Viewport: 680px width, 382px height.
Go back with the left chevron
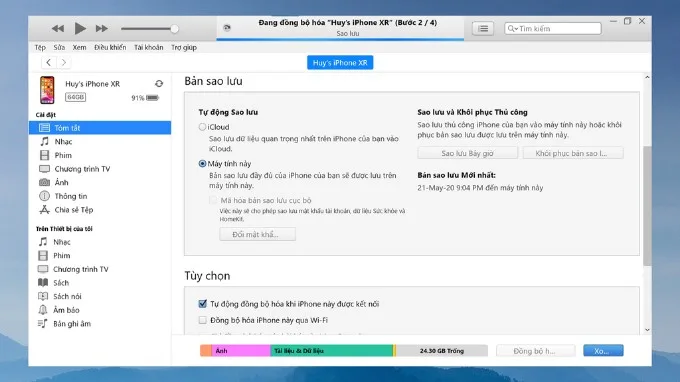click(x=49, y=62)
